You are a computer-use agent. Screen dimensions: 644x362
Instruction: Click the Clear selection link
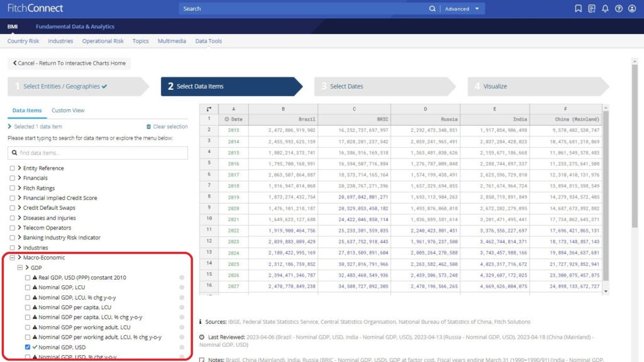tap(167, 127)
